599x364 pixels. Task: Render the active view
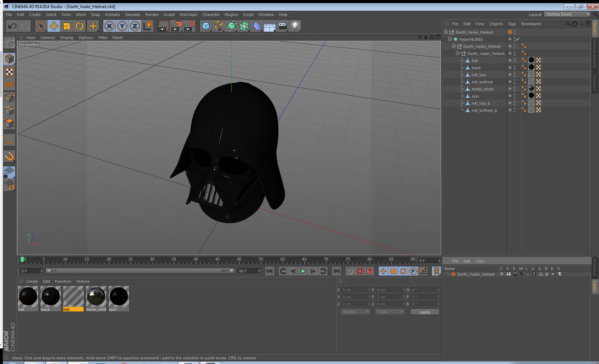(163, 26)
